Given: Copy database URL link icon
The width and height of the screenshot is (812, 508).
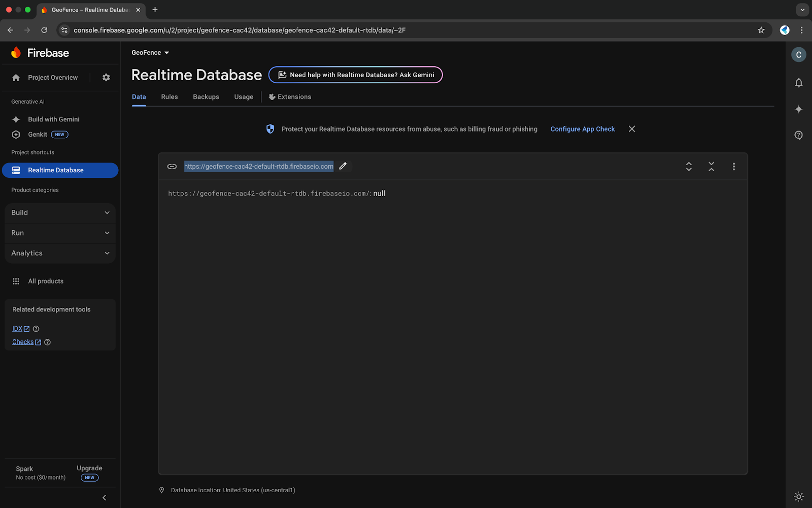Looking at the screenshot, I should pyautogui.click(x=172, y=167).
